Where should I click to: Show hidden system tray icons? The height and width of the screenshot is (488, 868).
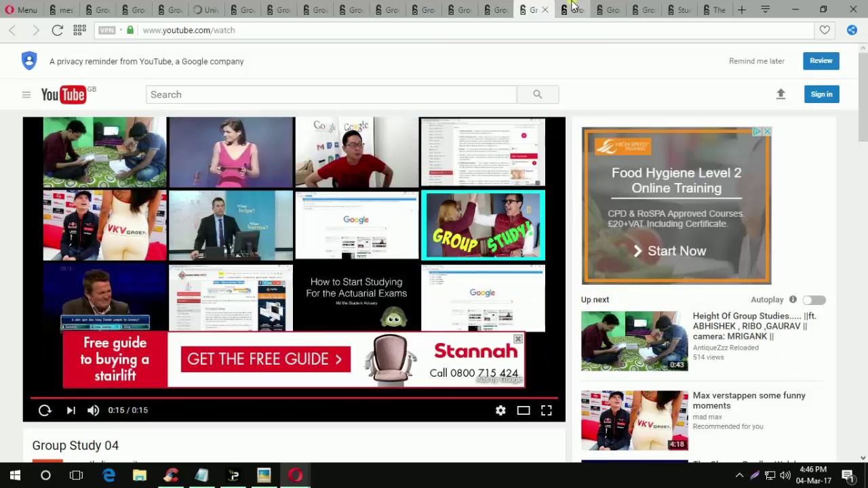pyautogui.click(x=739, y=475)
